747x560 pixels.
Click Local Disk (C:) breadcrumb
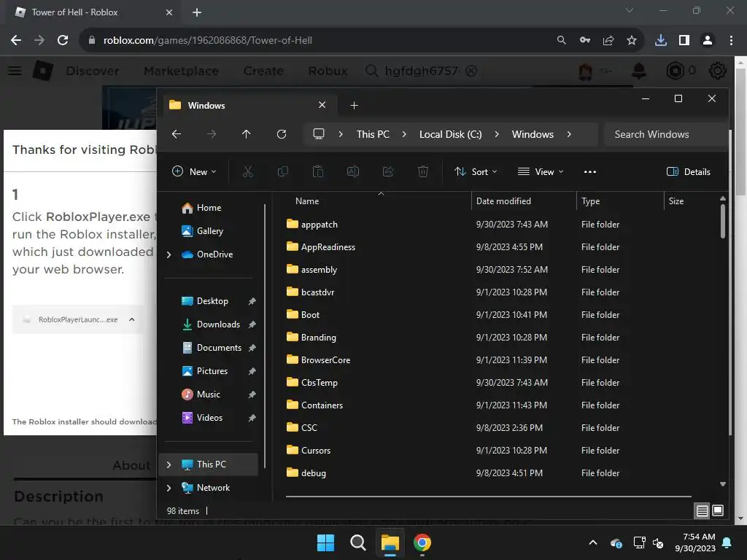[450, 134]
